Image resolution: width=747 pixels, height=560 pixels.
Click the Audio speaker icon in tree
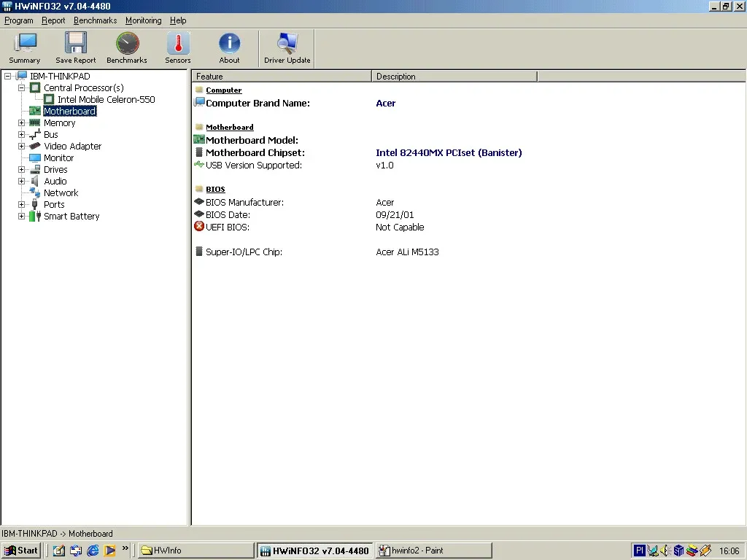[x=35, y=181]
